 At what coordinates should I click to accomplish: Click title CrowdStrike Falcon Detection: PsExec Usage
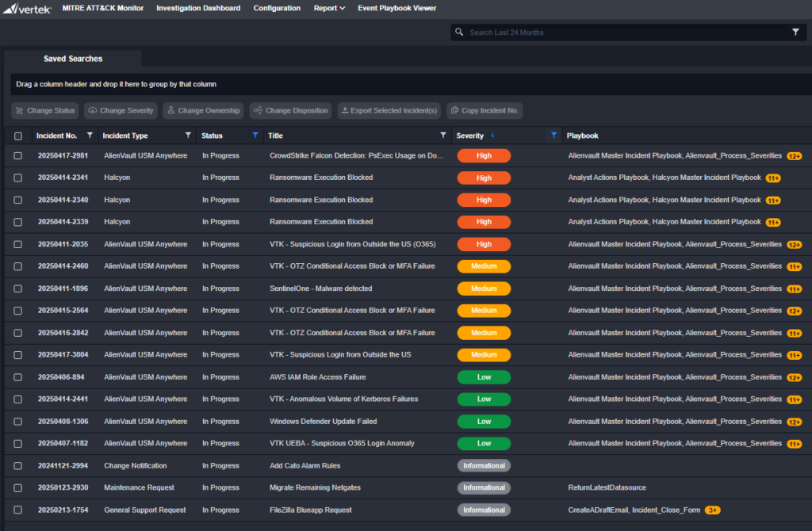pyautogui.click(x=356, y=156)
